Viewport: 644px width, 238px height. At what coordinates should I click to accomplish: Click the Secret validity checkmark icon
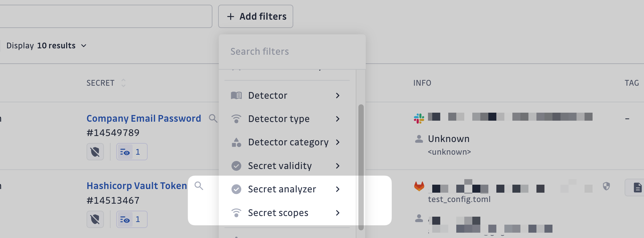(236, 166)
